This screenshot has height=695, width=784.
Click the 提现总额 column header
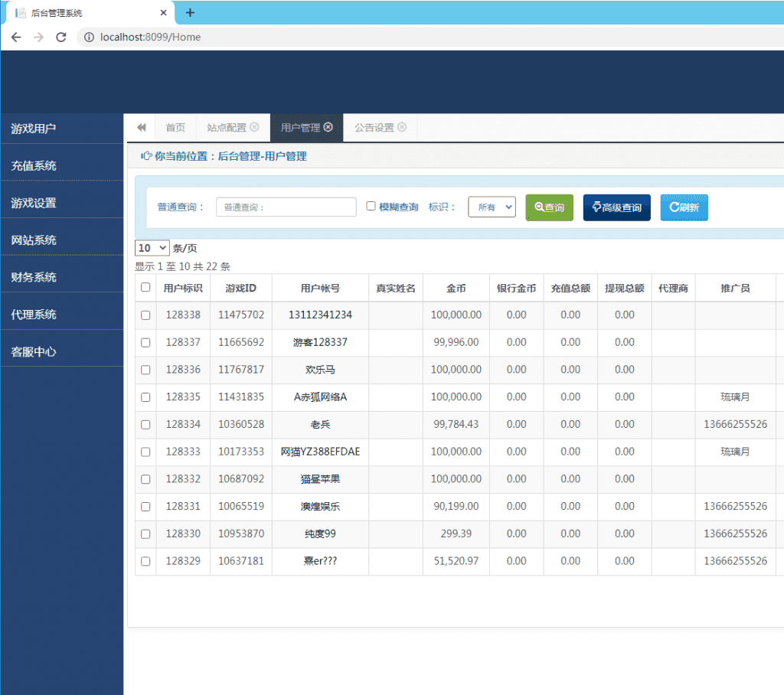coord(625,288)
